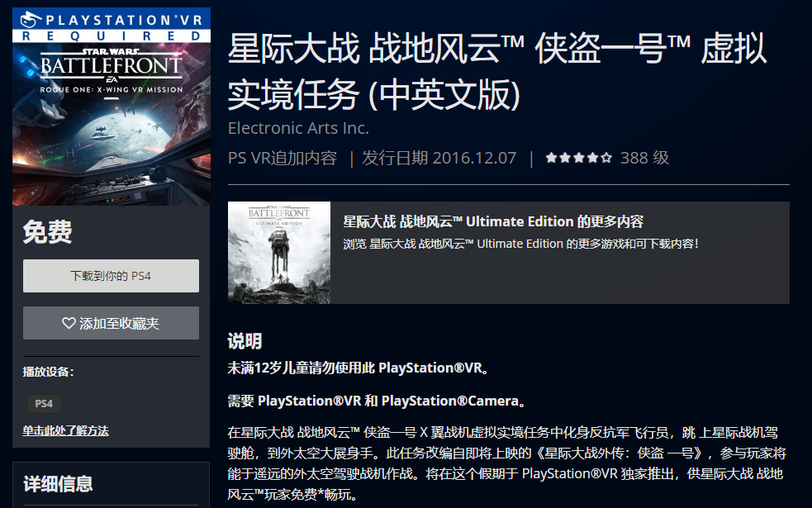Click the PS VR追加内容 category label
Image resolution: width=812 pixels, height=508 pixels.
click(283, 158)
